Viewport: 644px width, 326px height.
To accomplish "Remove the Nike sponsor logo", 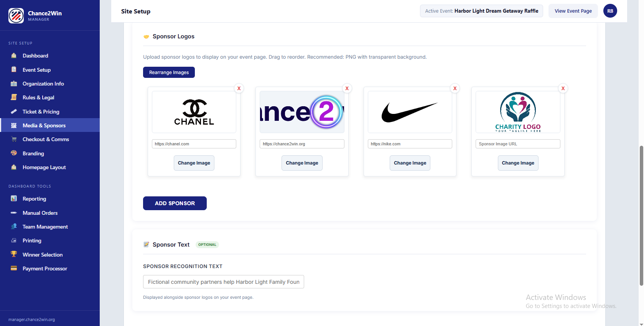I will click(x=455, y=88).
